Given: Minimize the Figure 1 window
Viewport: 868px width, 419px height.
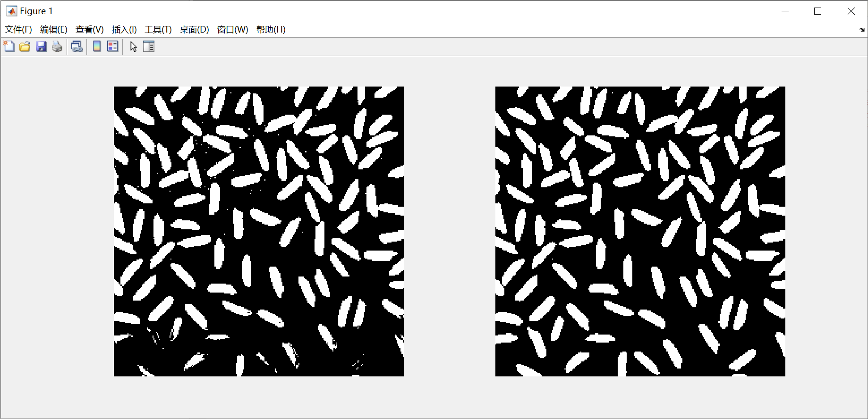Looking at the screenshot, I should coord(785,11).
